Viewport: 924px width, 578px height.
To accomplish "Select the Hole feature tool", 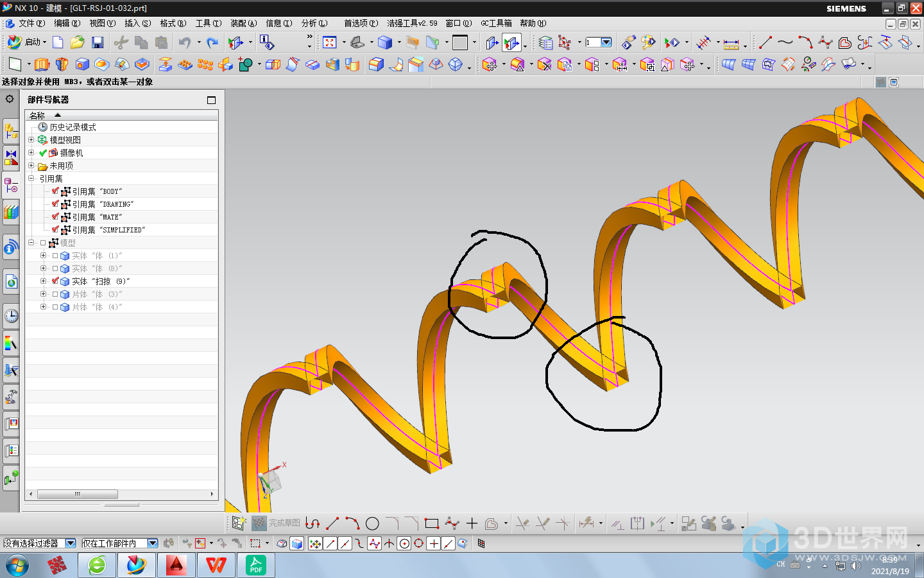I will tap(82, 64).
